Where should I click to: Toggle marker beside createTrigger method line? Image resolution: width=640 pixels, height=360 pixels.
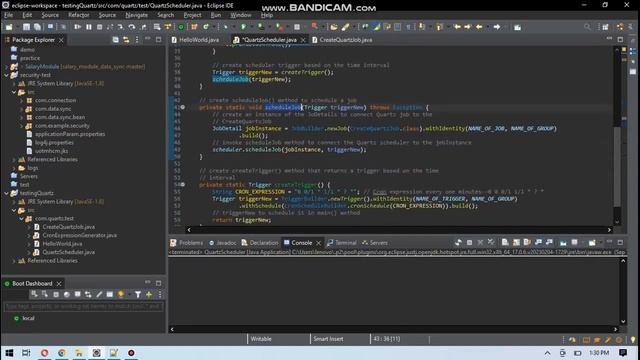(182, 184)
